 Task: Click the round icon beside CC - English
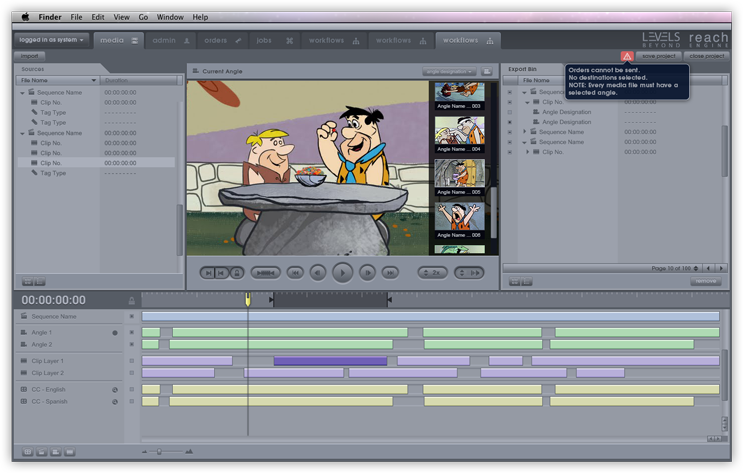pyautogui.click(x=115, y=390)
